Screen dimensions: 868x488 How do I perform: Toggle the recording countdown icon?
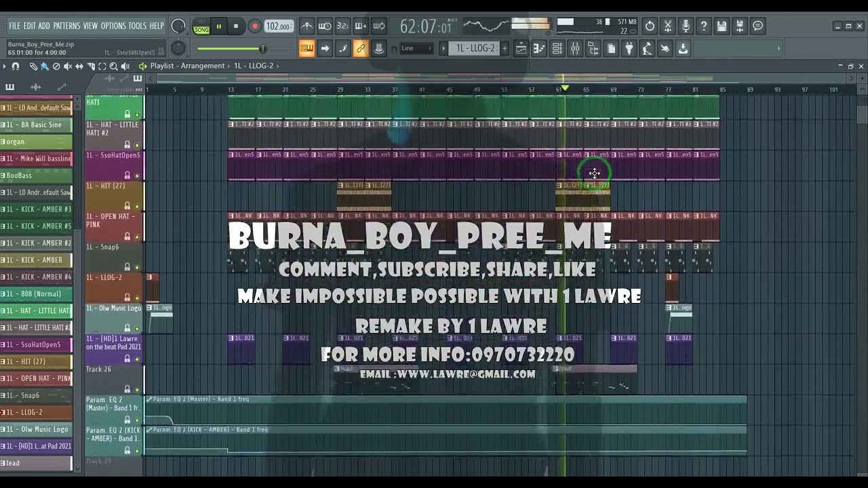tap(343, 26)
